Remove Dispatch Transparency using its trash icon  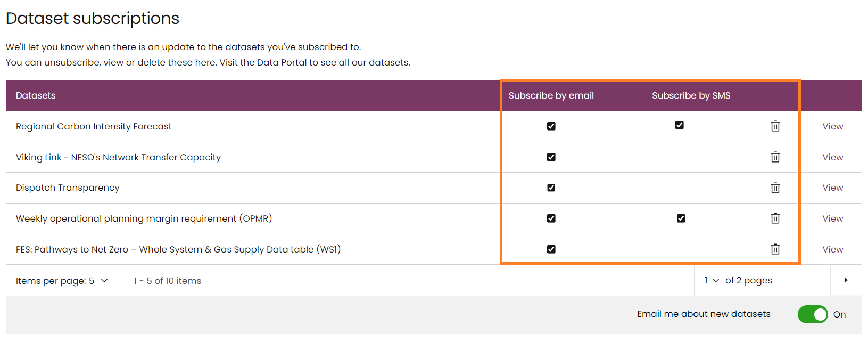pyautogui.click(x=775, y=188)
